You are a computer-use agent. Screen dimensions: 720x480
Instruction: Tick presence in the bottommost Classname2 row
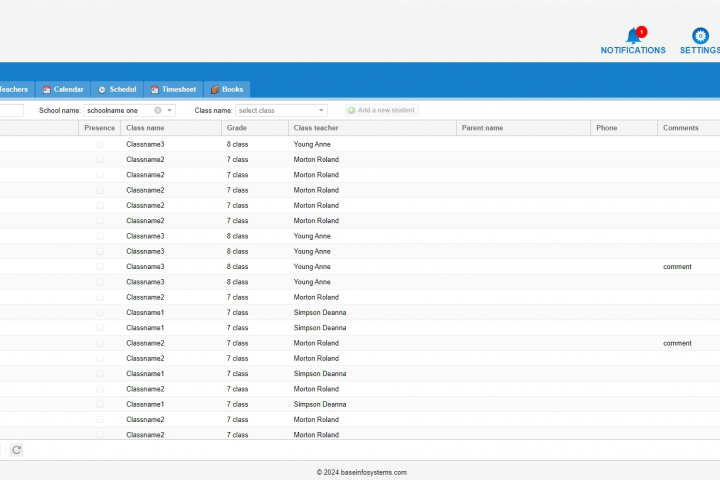[x=100, y=435]
